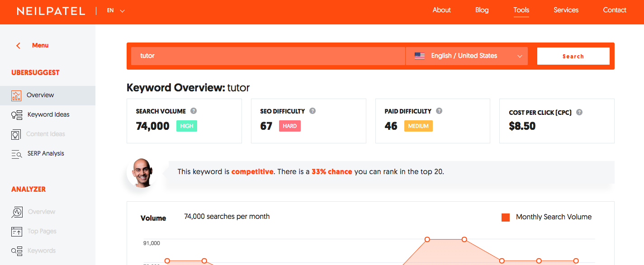The height and width of the screenshot is (265, 644).
Task: Open the EN language dropdown
Action: 116,10
